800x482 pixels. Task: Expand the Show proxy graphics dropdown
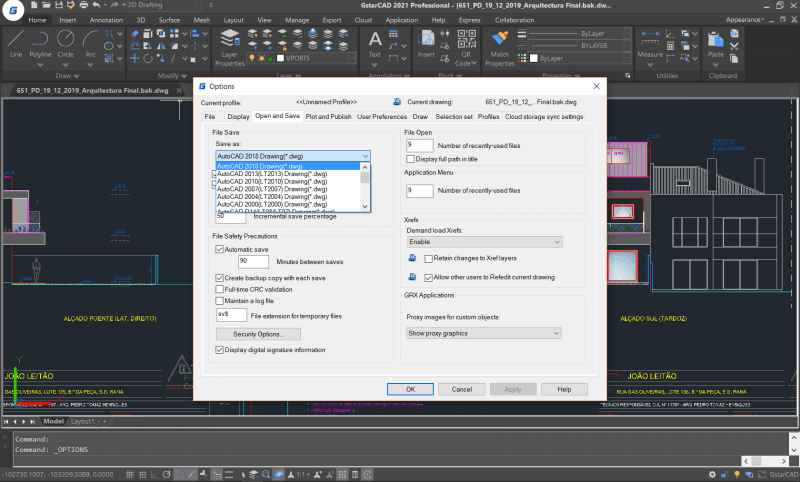pos(483,333)
